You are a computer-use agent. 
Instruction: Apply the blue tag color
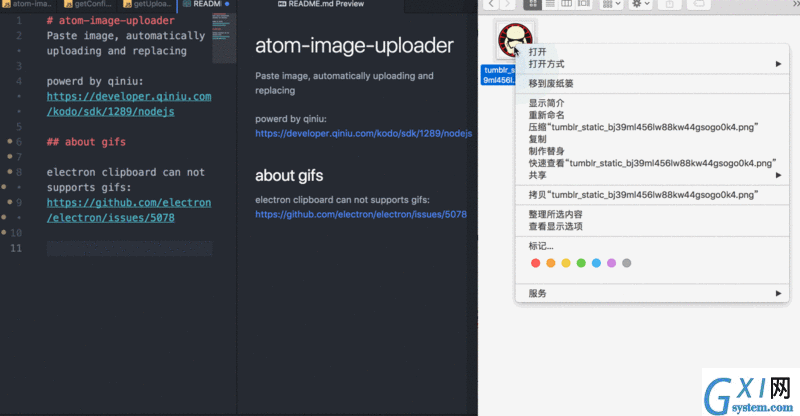(x=596, y=263)
